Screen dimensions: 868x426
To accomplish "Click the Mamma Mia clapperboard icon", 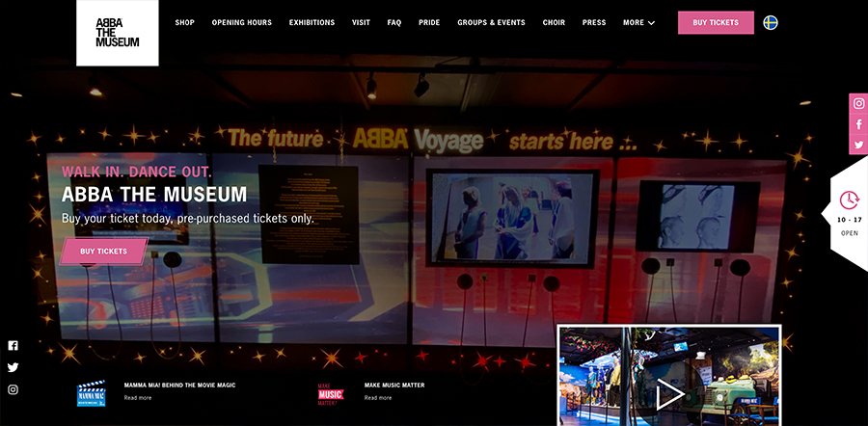I will click(x=92, y=394).
